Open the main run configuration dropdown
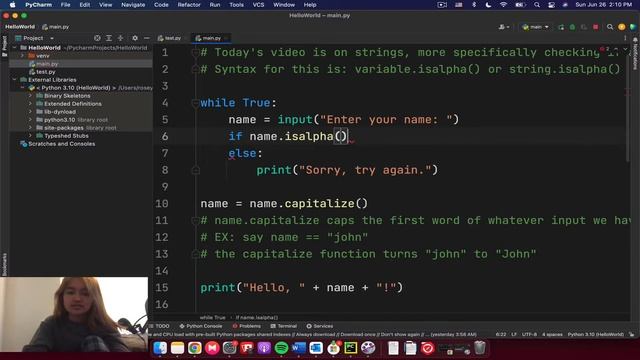 coord(536,27)
